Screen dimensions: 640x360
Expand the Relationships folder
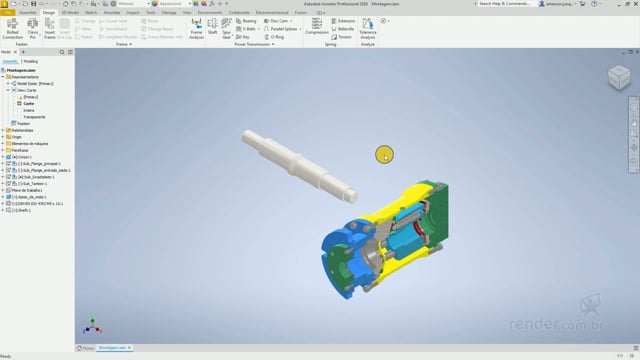(3, 130)
